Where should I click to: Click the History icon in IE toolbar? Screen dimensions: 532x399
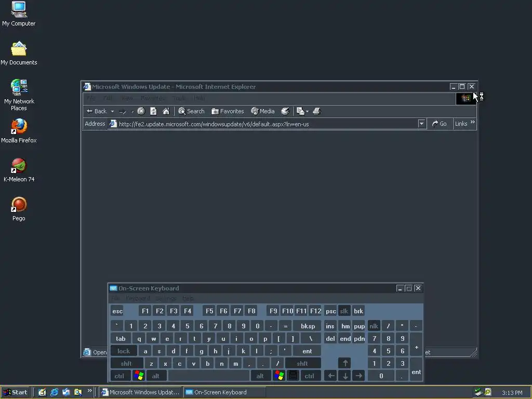point(285,111)
